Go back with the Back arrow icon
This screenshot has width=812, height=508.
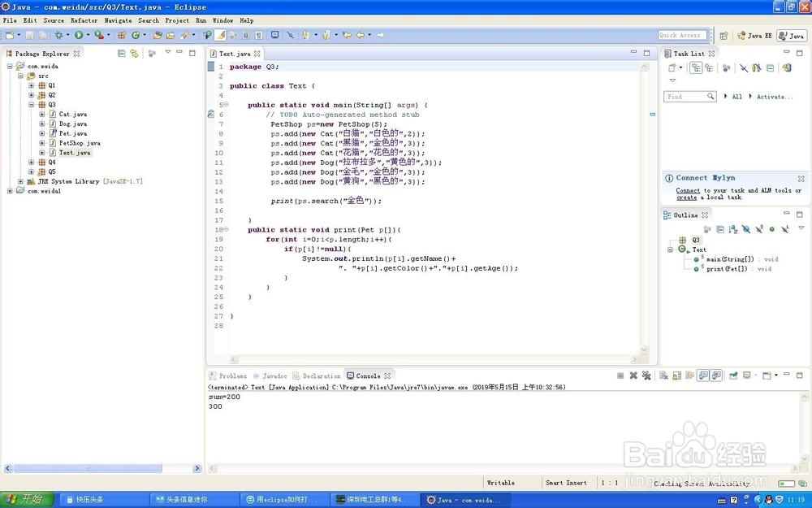coord(361,35)
